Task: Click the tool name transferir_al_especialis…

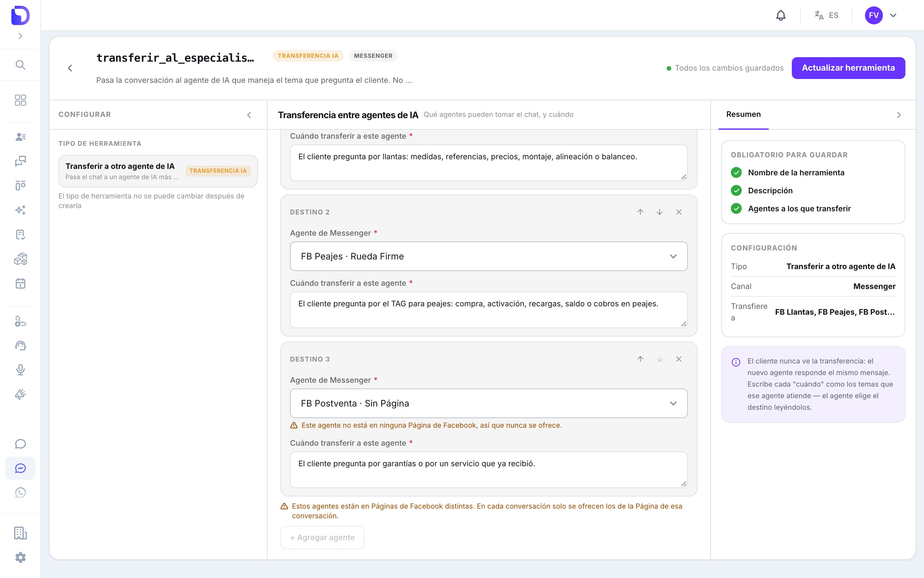Action: click(175, 57)
